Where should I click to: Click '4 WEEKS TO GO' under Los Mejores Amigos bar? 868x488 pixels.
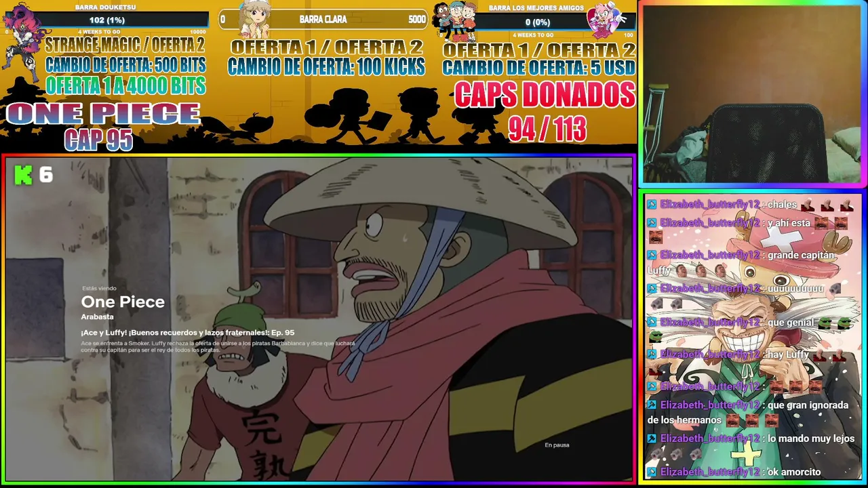tap(533, 35)
